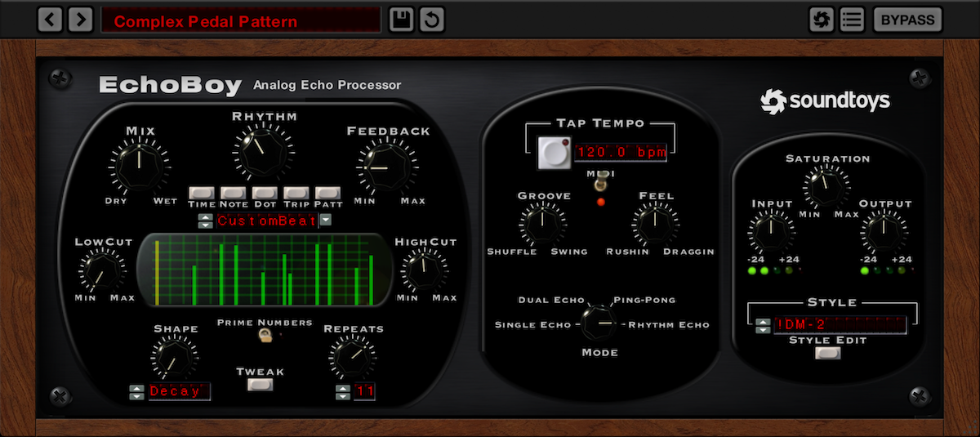Toggle the BYPASS button
This screenshot has height=437, width=980.
pos(907,20)
